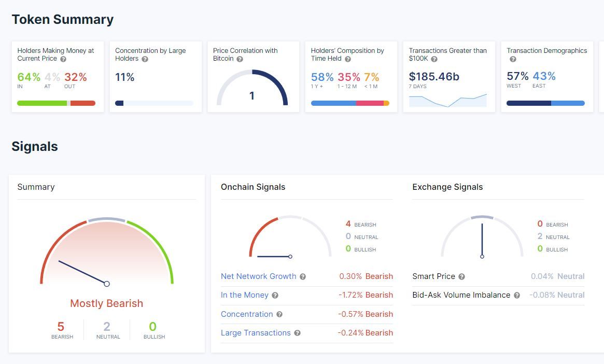Click the Mostly Bearish summary gauge
Image resolution: width=604 pixels, height=364 pixels.
107,251
